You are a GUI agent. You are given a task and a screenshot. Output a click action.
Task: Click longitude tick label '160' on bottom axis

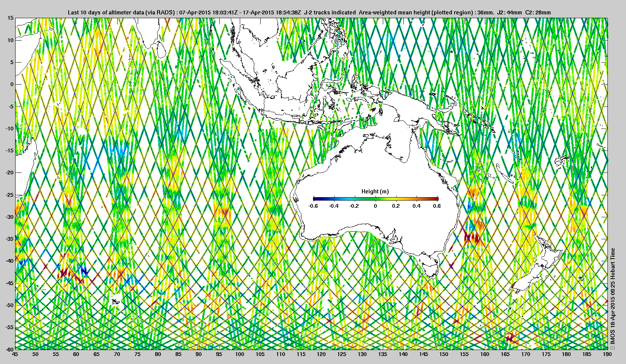click(x=484, y=354)
